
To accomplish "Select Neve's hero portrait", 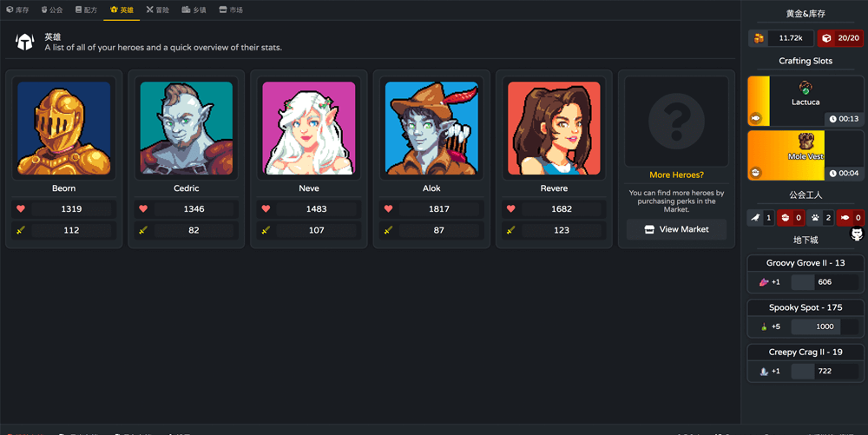I will point(309,129).
